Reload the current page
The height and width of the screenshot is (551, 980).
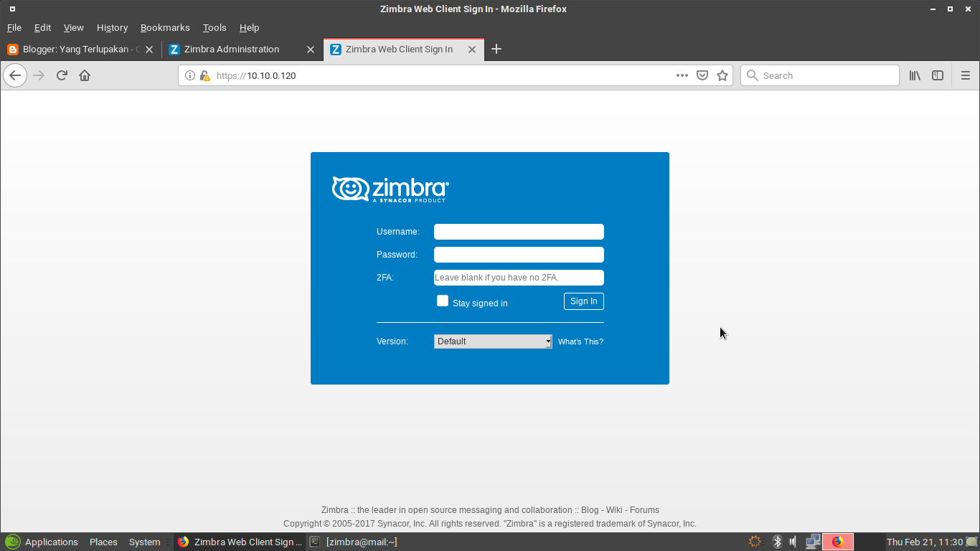(x=62, y=75)
